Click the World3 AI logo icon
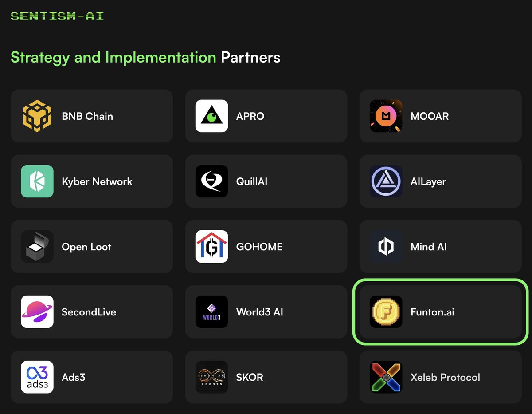The height and width of the screenshot is (414, 532). click(212, 312)
